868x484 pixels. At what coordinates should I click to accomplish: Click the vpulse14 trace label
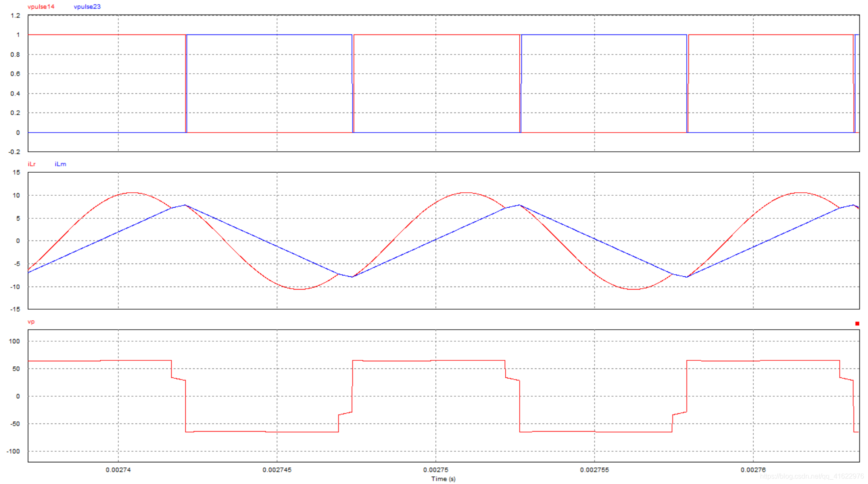click(x=41, y=7)
